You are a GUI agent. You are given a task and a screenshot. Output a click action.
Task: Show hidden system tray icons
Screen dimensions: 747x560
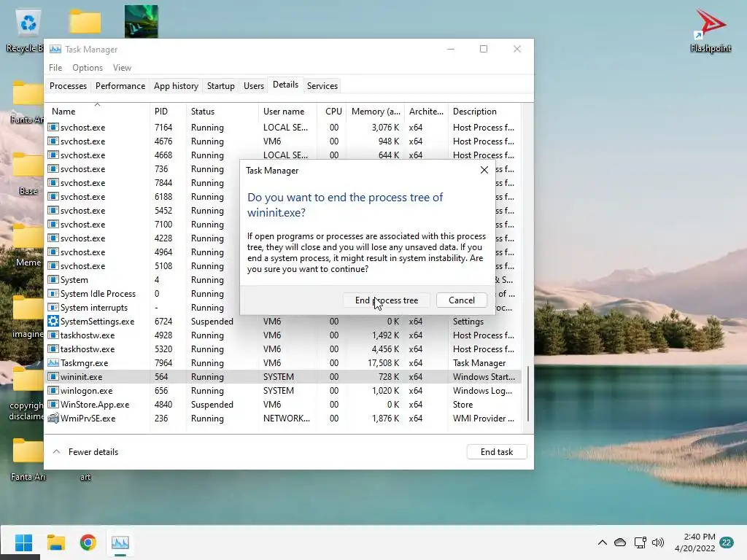602,542
